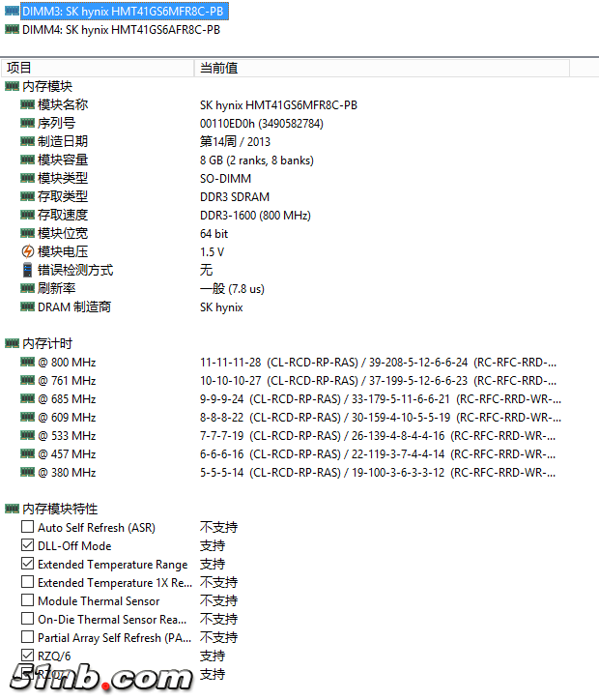
Task: Toggle the On-Die Thermal Sensor checkbox
Action: 28,619
